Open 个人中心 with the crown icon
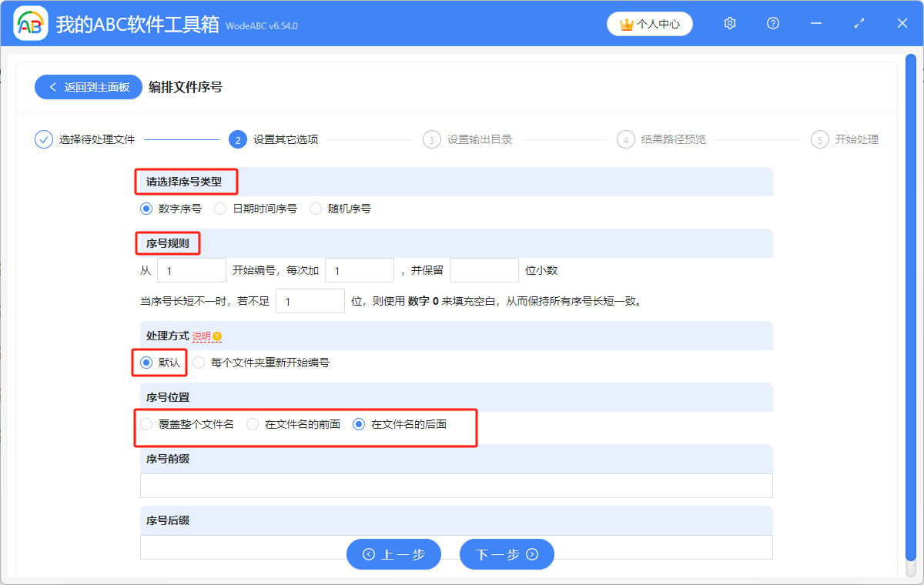The height and width of the screenshot is (585, 924). tap(649, 24)
